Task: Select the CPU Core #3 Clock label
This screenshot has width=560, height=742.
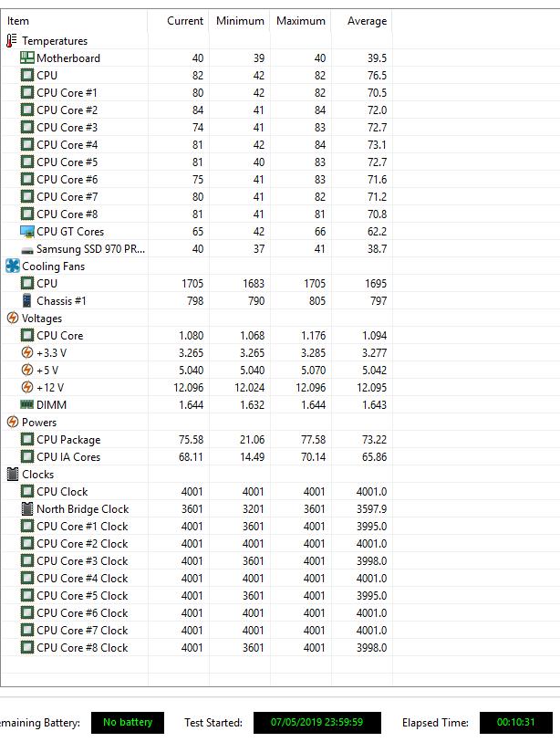Action: tap(82, 560)
